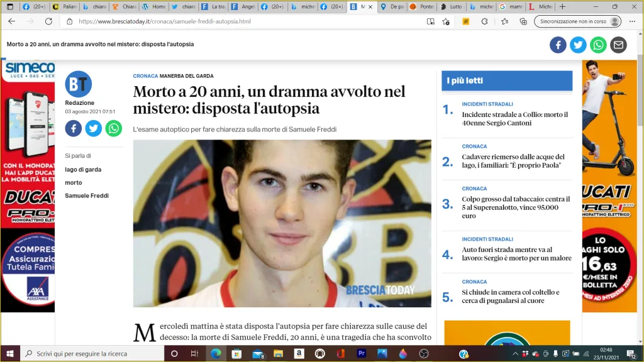Click the article photo of Samuele Freddi

pos(282,223)
